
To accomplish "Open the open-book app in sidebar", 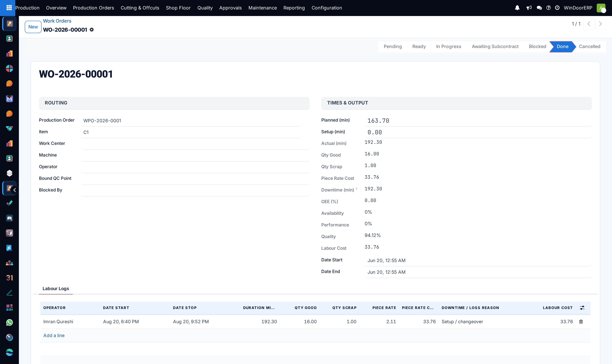I will [9, 218].
